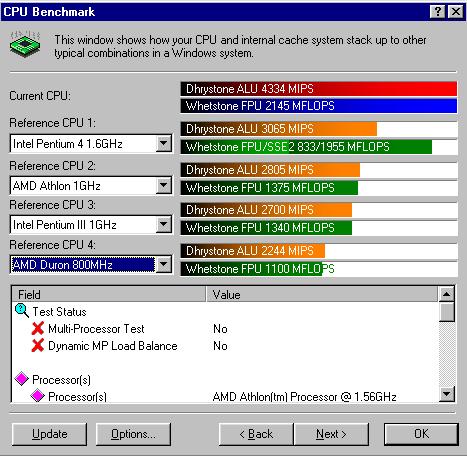Screen dimensions: 467x456
Task: Click the list vertical scrollbar thumb
Action: coord(447,312)
